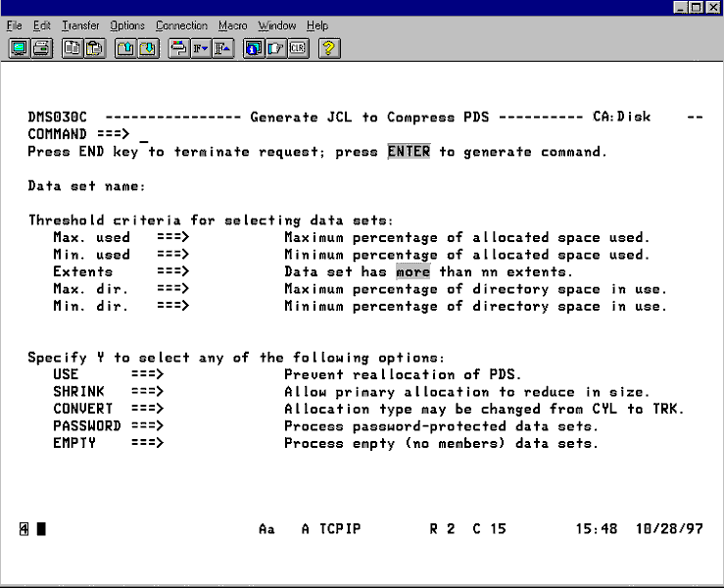The width and height of the screenshot is (724, 588).
Task: Minimize the terminal window
Action: (681, 7)
